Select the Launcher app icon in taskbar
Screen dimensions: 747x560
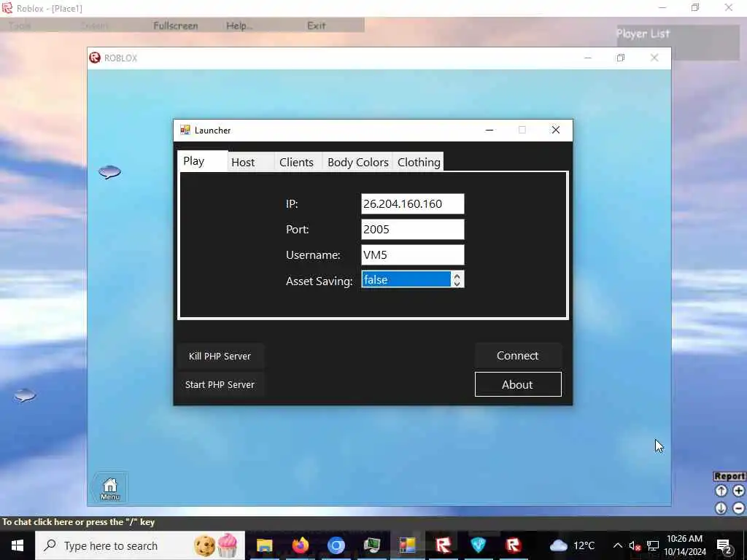pyautogui.click(x=407, y=545)
